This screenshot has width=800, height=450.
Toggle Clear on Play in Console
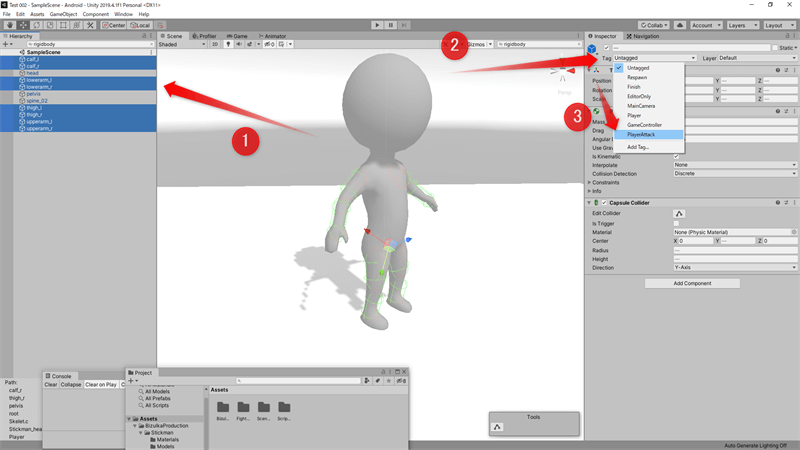pos(101,385)
